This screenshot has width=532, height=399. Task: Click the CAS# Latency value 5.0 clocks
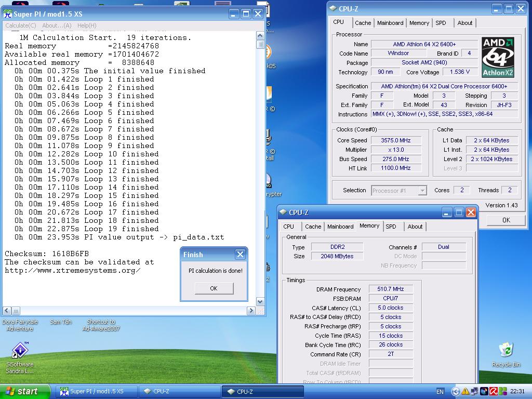click(x=391, y=308)
